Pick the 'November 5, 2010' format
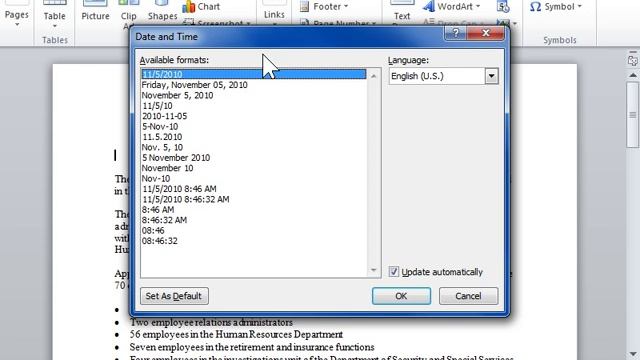The width and height of the screenshot is (640, 360). point(177,96)
